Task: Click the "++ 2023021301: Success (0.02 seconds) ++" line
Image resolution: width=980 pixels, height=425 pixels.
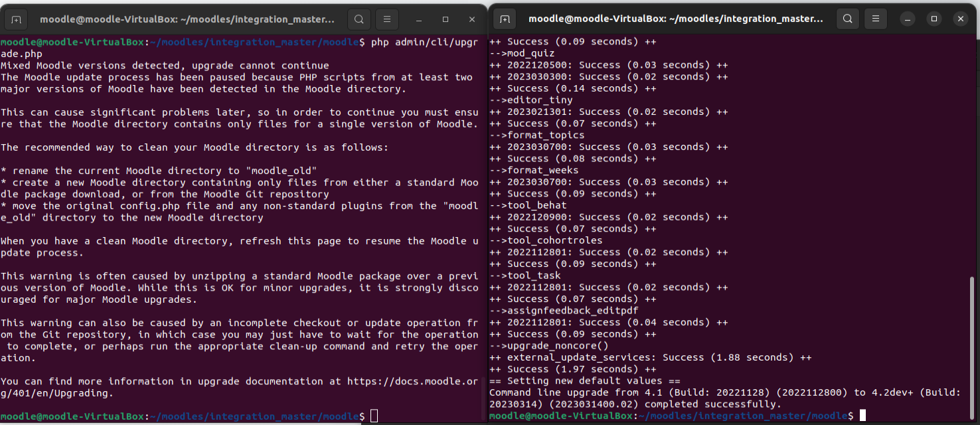Action: click(x=609, y=112)
